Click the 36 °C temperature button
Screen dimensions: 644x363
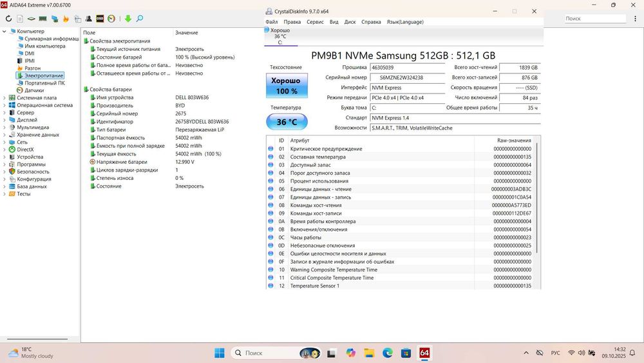[x=287, y=122]
